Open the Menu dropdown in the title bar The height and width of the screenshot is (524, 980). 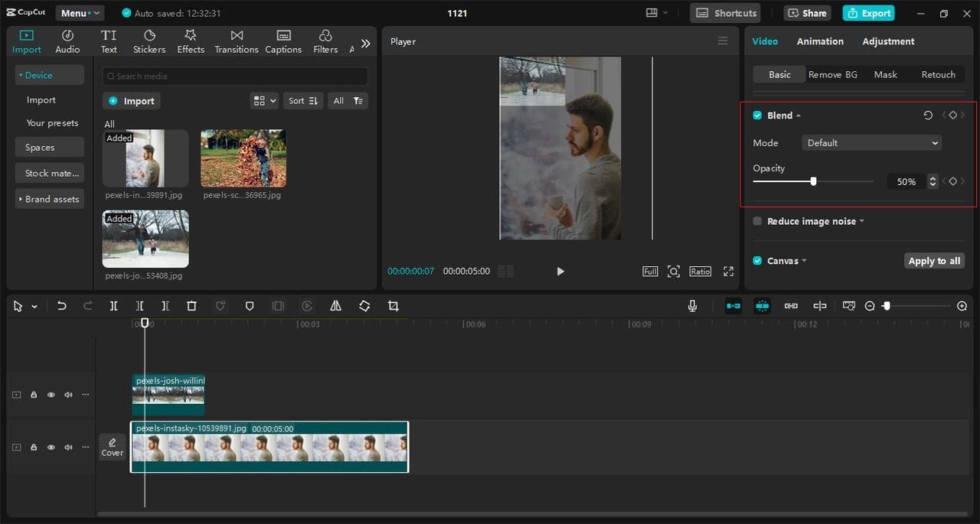tap(79, 12)
